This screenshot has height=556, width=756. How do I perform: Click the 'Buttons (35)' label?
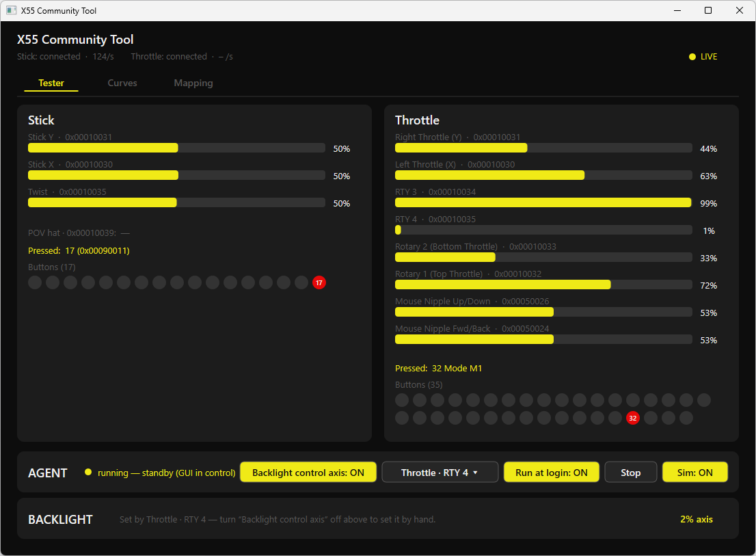click(x=418, y=385)
